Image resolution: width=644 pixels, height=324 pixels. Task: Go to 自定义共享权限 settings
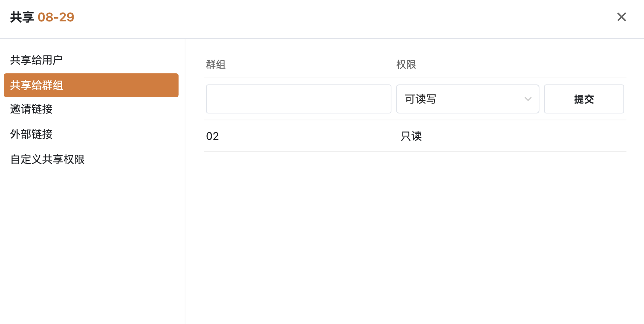(47, 159)
